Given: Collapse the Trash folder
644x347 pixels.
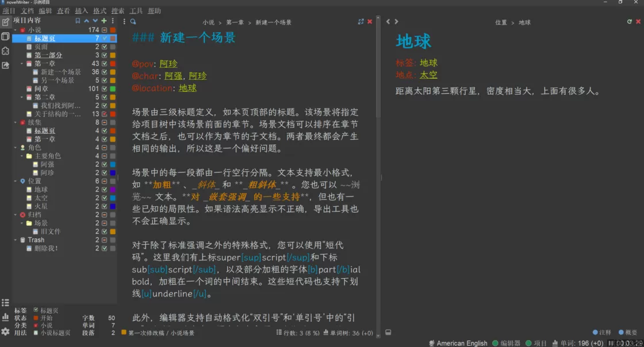Looking at the screenshot, I should tap(16, 240).
